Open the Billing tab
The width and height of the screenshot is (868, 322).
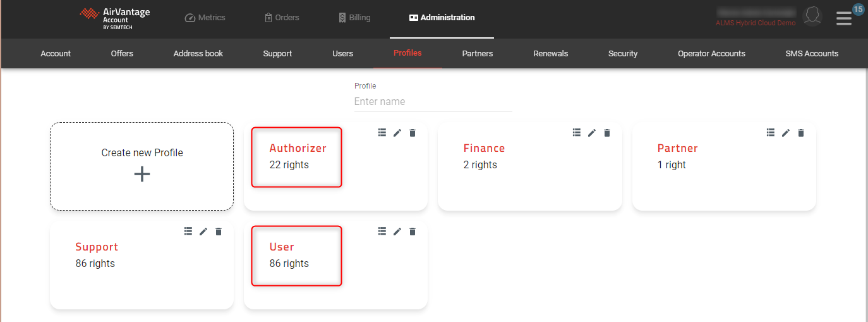(x=354, y=18)
